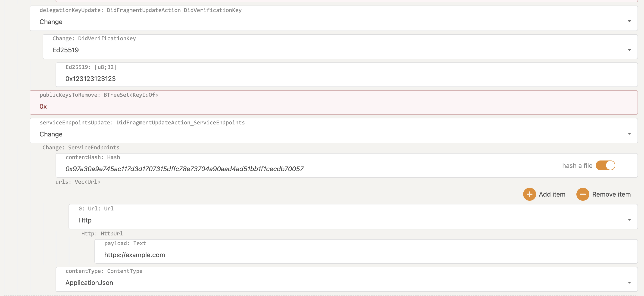Click the orange plus Add item icon
Image resolution: width=644 pixels, height=296 pixels.
tap(529, 194)
